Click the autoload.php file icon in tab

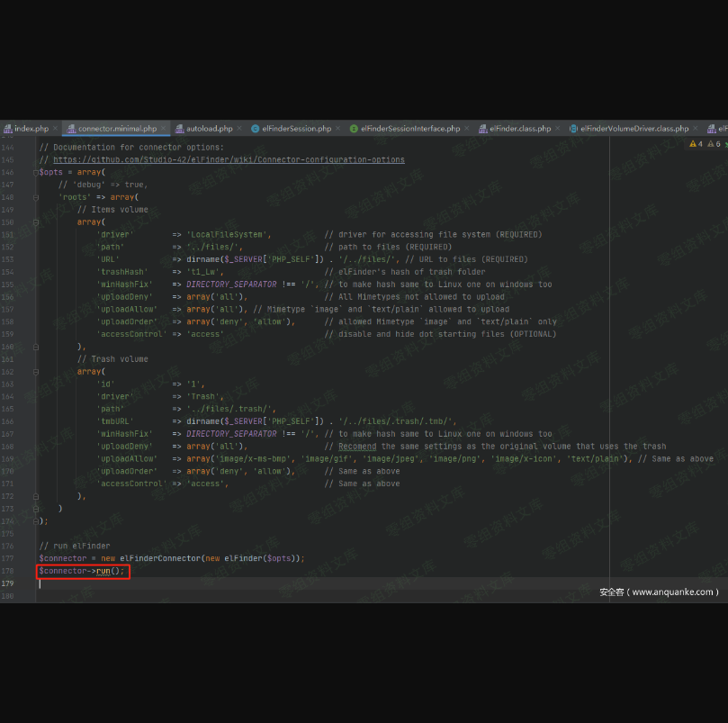[179, 129]
